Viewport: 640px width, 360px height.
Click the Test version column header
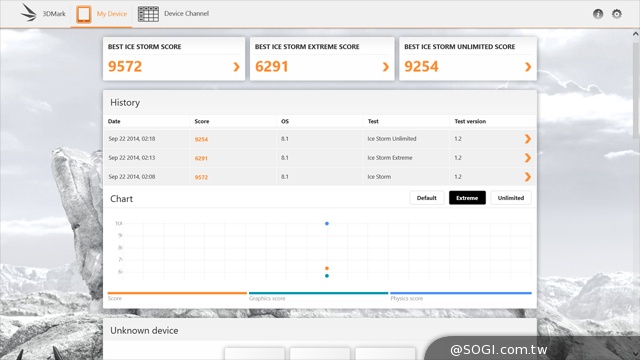point(470,121)
